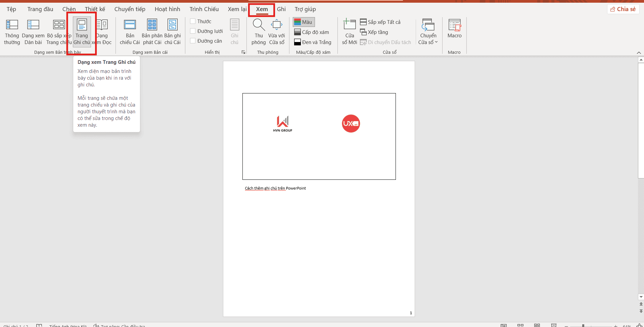Collapse the ribbon with the chevron
This screenshot has height=327, width=644.
(639, 53)
